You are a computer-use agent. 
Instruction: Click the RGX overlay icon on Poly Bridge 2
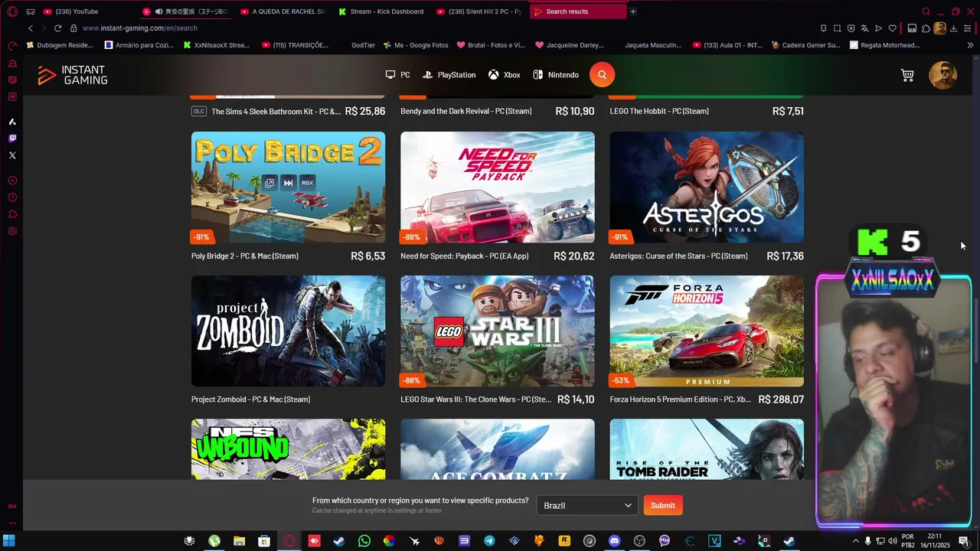(307, 183)
